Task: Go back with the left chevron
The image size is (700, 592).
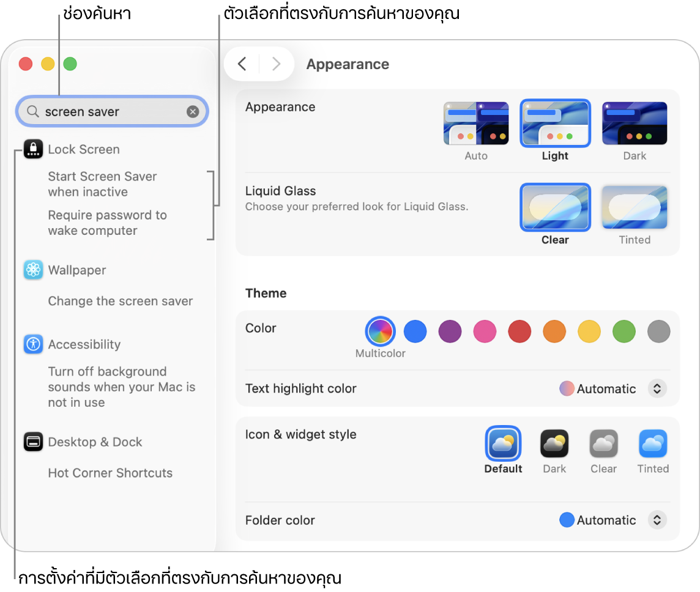Action: 242,64
